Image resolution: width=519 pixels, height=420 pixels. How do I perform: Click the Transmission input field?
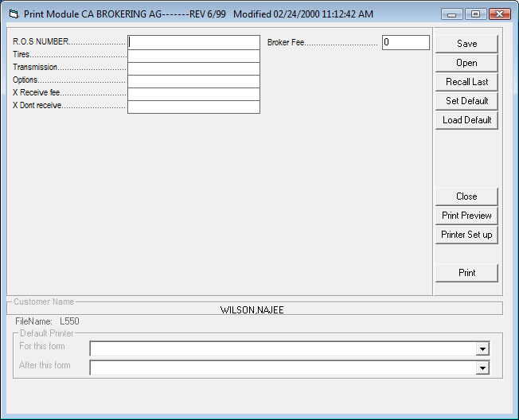[x=193, y=68]
